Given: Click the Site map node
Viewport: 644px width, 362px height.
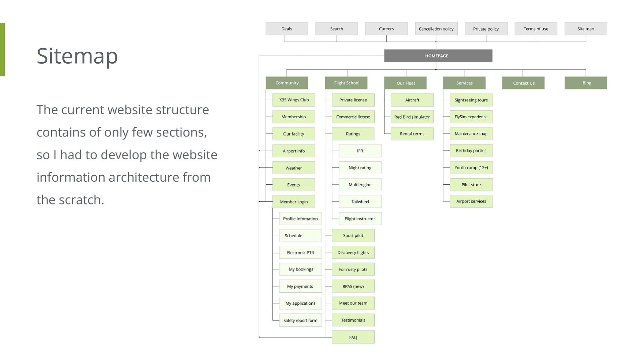Looking at the screenshot, I should [x=586, y=29].
